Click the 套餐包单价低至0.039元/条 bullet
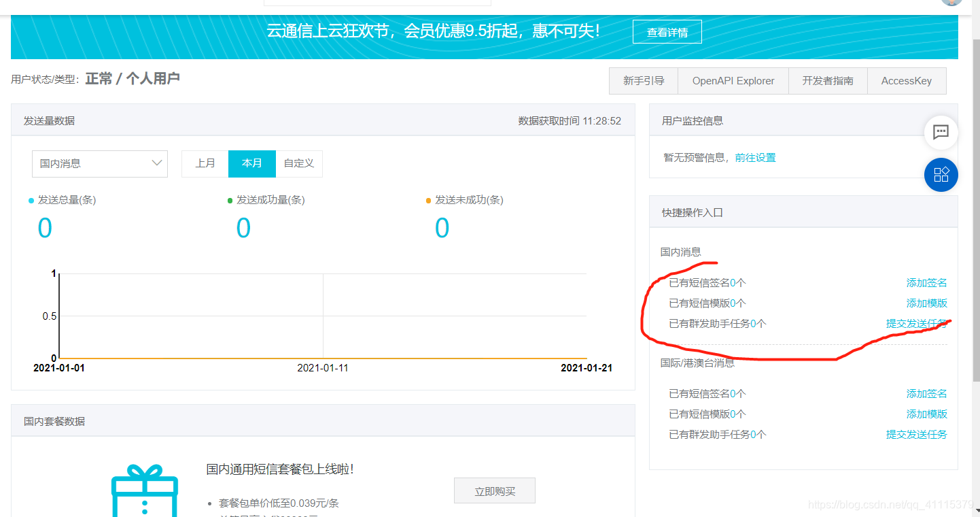Image resolution: width=980 pixels, height=517 pixels. point(279,503)
